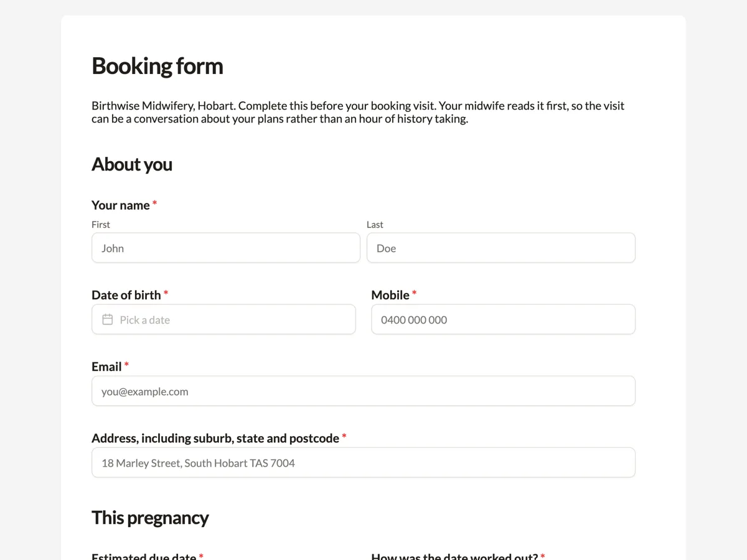This screenshot has width=747, height=560.
Task: Click 'How was the date worked out?' label
Action: click(454, 556)
